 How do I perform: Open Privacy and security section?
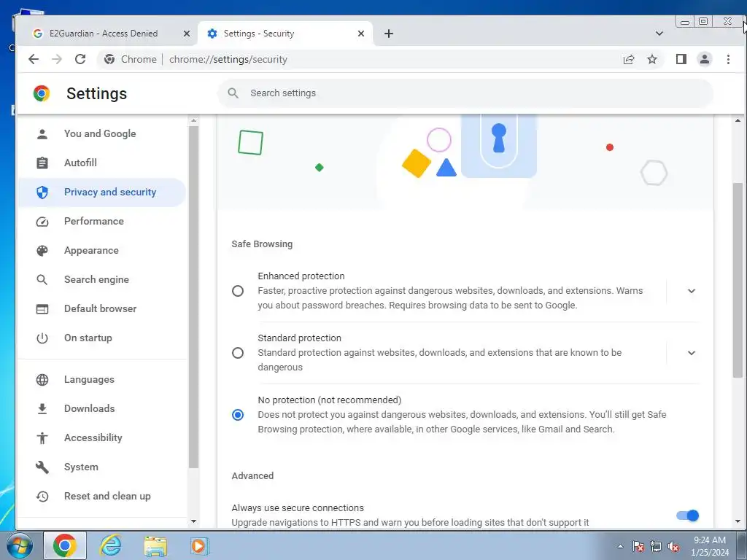pos(101,192)
